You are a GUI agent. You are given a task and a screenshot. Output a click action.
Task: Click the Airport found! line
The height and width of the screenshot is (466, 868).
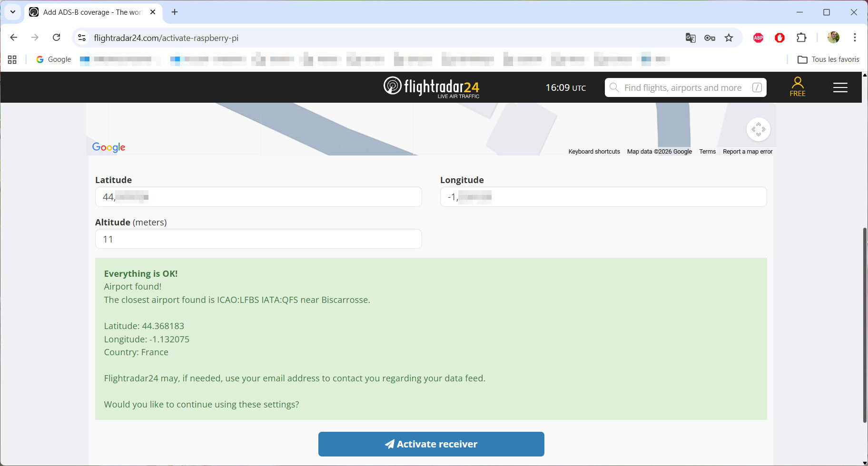point(133,287)
